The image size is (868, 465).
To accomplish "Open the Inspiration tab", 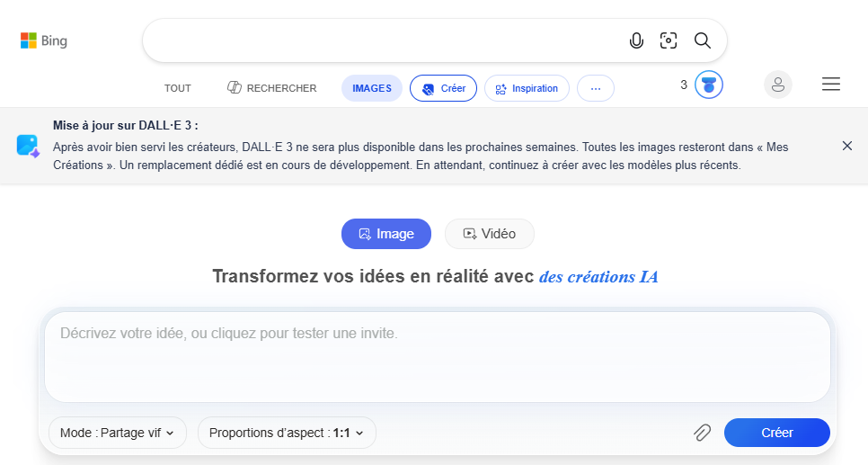I will coord(527,88).
